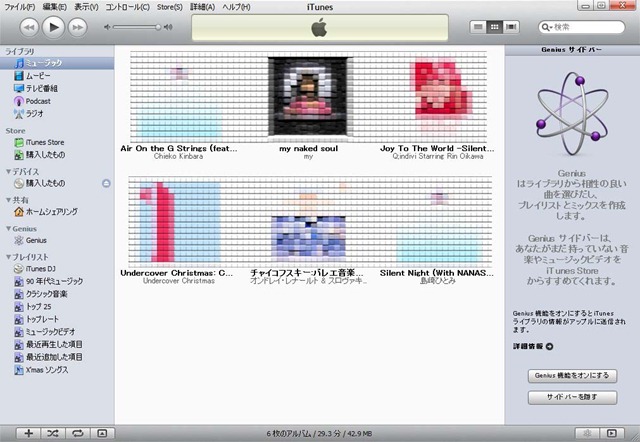Click artist name Chieko Kinbara
The width and height of the screenshot is (640, 442).
[178, 156]
